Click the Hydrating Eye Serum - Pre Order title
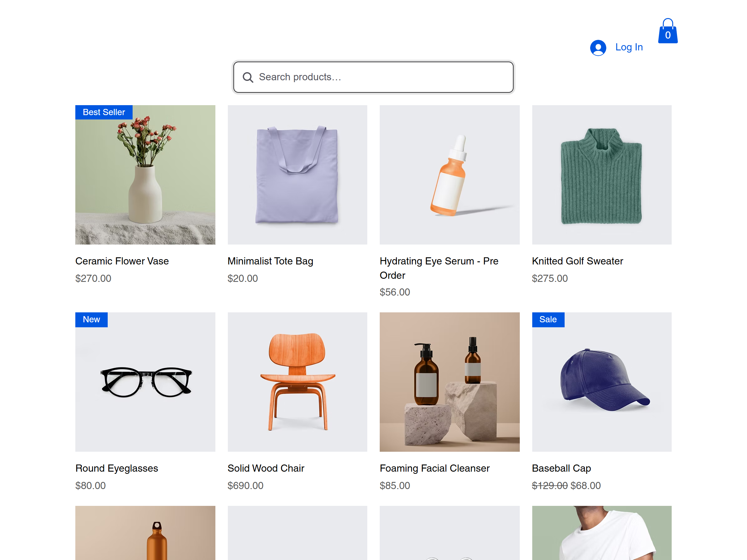This screenshot has width=747, height=560. tap(439, 268)
